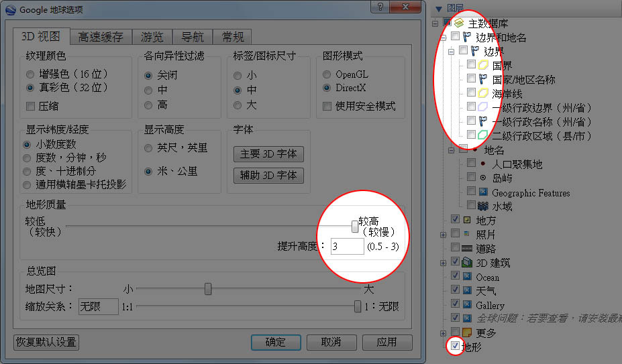The height and width of the screenshot is (364, 622).
Task: Click the 地图尺寸 map size slider handle
Action: [208, 289]
